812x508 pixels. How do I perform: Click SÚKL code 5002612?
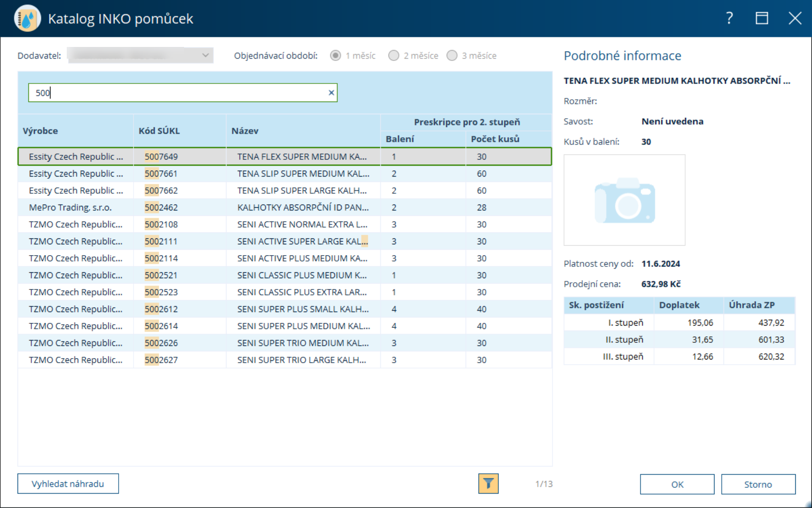pos(161,309)
